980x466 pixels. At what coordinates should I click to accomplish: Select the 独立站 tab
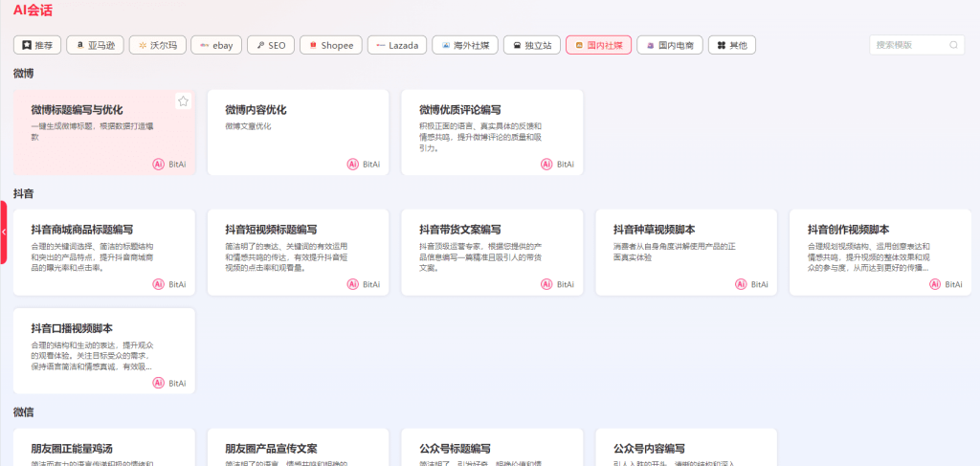pos(531,45)
